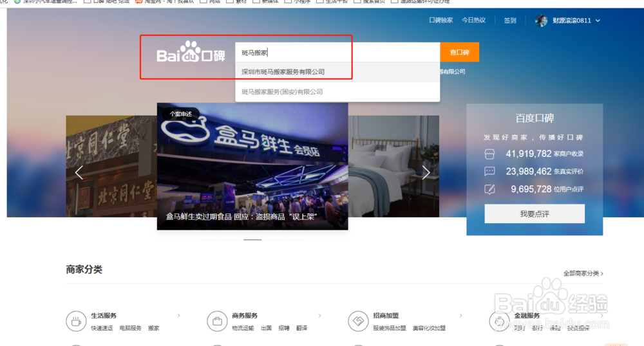
Task: Expand the account dropdown arrow
Action: [598, 21]
